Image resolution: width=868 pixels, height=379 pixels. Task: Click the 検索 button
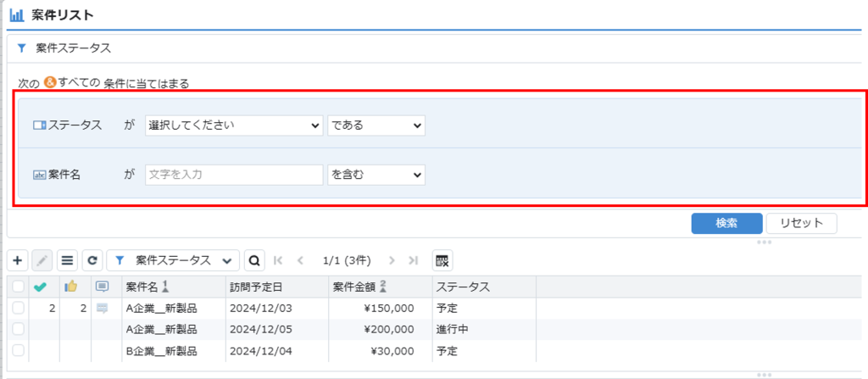(726, 223)
